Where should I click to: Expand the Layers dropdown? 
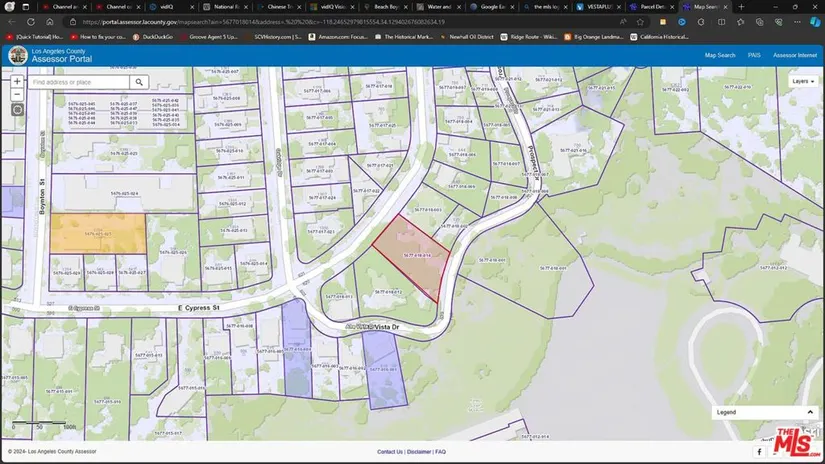pyautogui.click(x=801, y=81)
